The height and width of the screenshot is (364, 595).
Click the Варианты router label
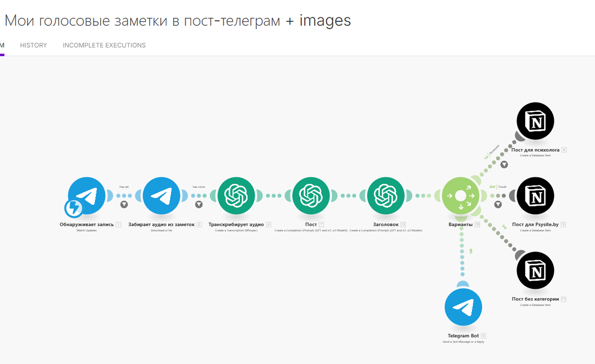[460, 224]
